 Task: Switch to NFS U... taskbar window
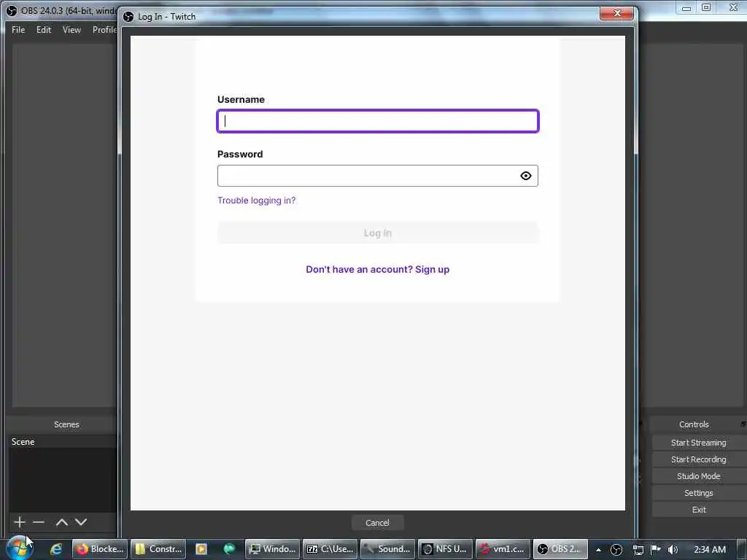446,549
